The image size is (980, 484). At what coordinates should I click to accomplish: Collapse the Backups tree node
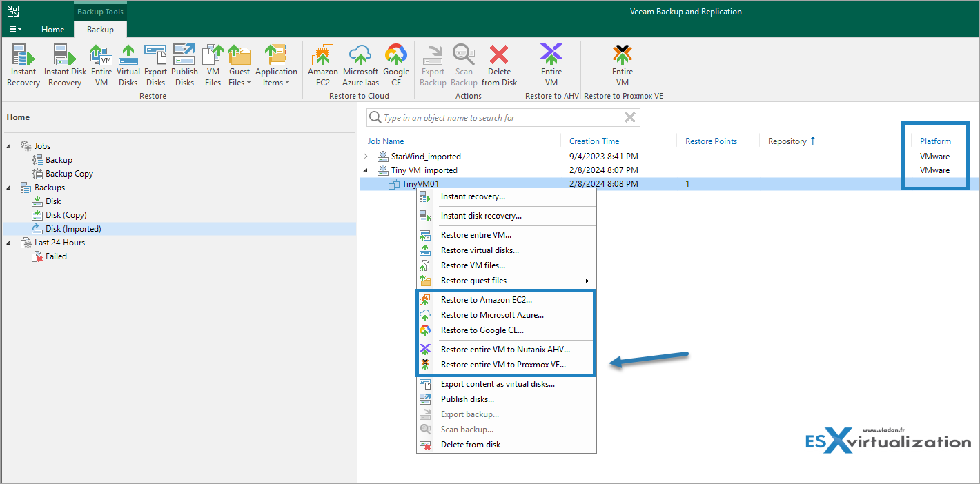[x=10, y=188]
